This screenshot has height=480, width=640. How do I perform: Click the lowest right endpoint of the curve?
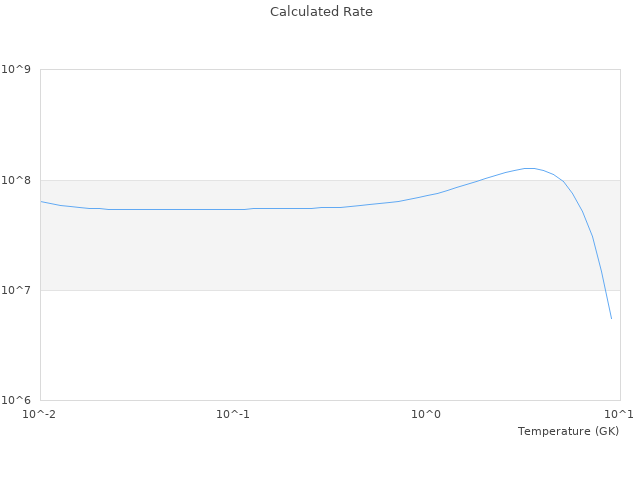tap(611, 318)
